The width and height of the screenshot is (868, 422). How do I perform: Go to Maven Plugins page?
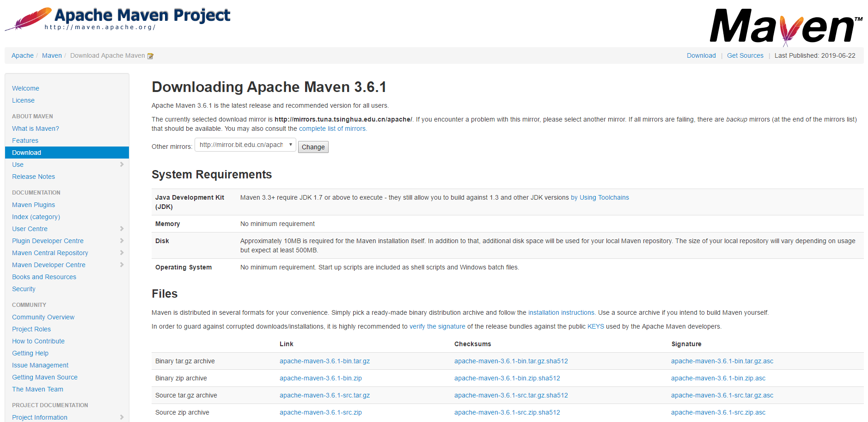pos(33,205)
